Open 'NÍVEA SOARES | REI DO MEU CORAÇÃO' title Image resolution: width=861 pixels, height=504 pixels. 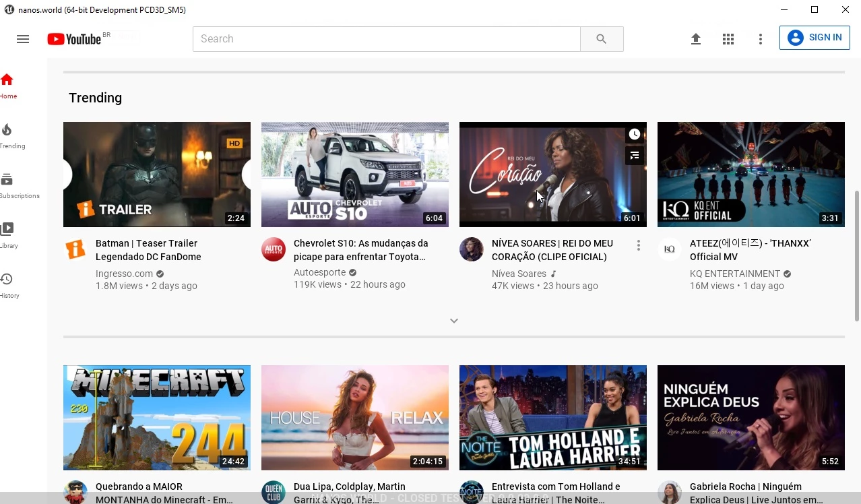(x=552, y=250)
